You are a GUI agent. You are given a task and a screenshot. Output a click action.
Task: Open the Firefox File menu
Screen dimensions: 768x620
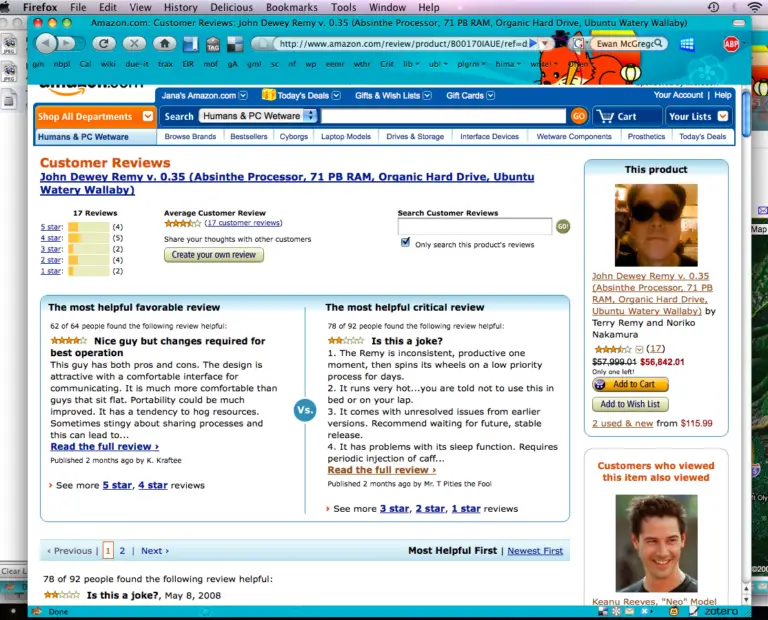(78, 7)
